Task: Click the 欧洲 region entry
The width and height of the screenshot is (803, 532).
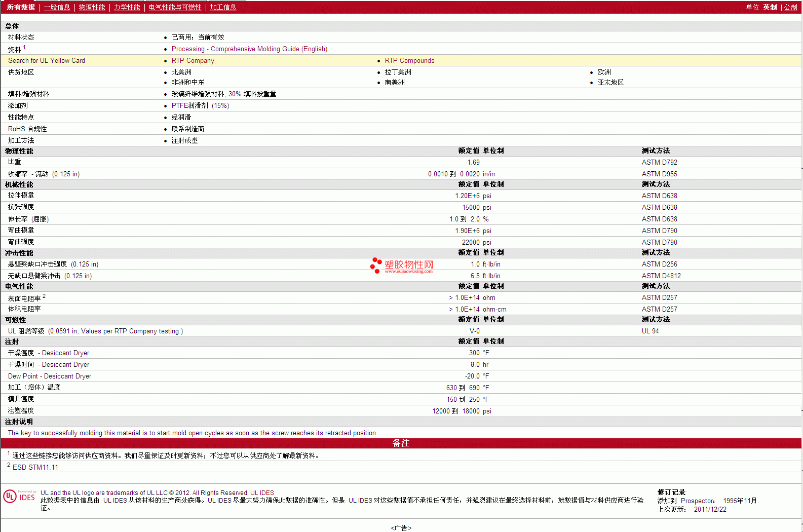Action: tap(604, 72)
